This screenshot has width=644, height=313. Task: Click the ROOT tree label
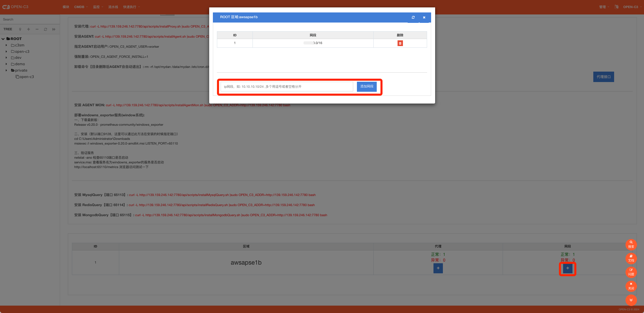[16, 39]
